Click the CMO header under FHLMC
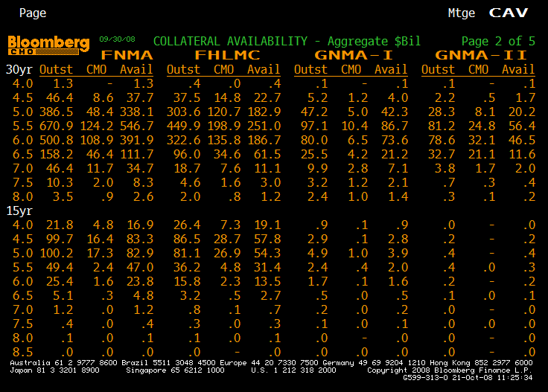This screenshot has width=548, height=392. tap(224, 70)
